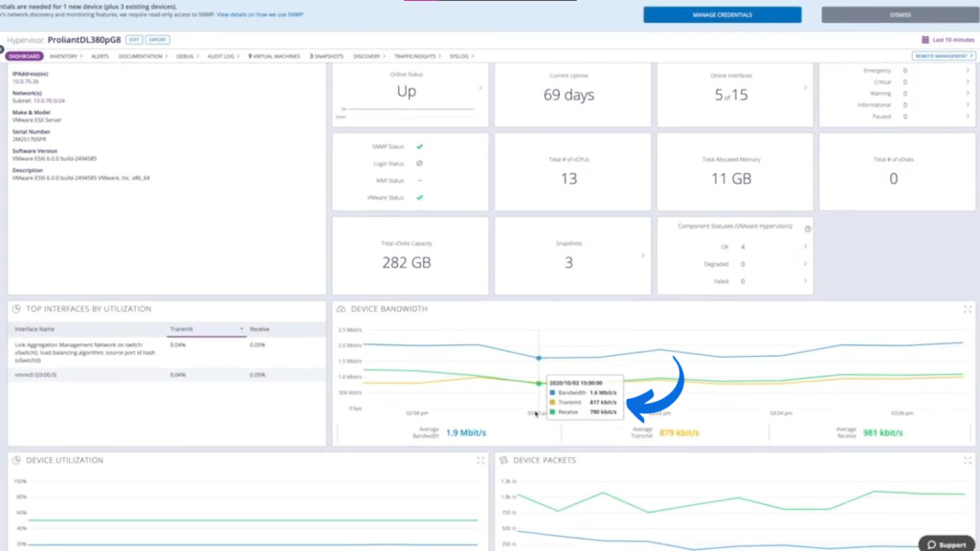This screenshot has height=551, width=980.
Task: Switch to the ALERTS tab
Action: (100, 56)
